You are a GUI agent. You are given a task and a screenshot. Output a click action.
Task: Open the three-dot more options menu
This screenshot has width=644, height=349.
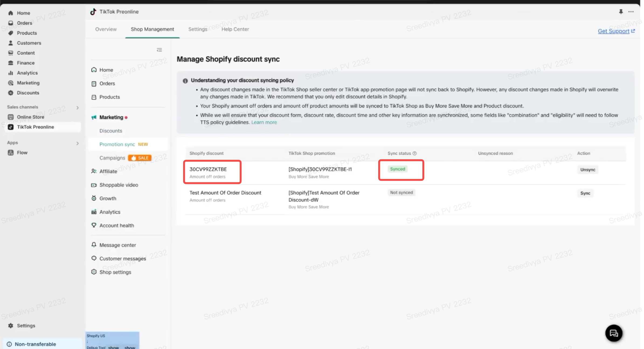(631, 12)
